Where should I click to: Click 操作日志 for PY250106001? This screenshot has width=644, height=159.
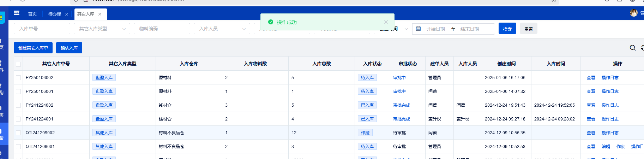point(610,92)
